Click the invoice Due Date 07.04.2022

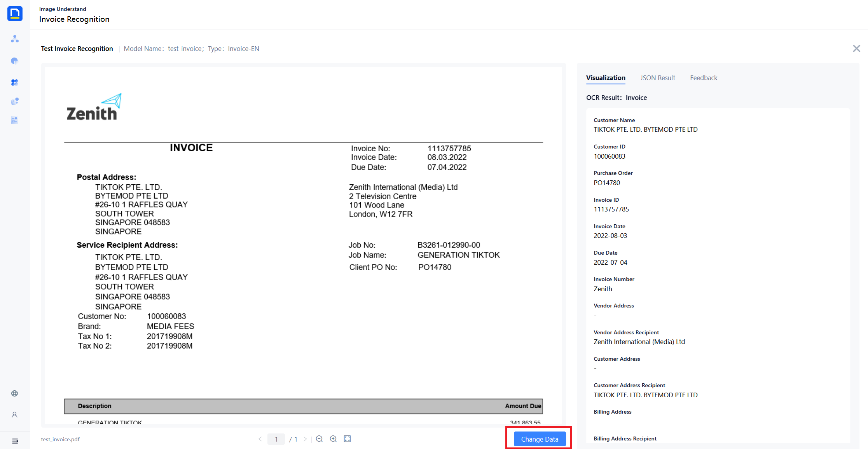[447, 167]
